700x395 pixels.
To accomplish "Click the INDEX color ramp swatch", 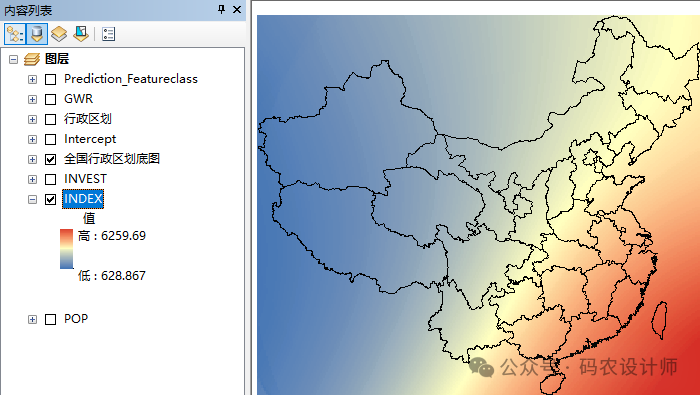I will pyautogui.click(x=67, y=249).
